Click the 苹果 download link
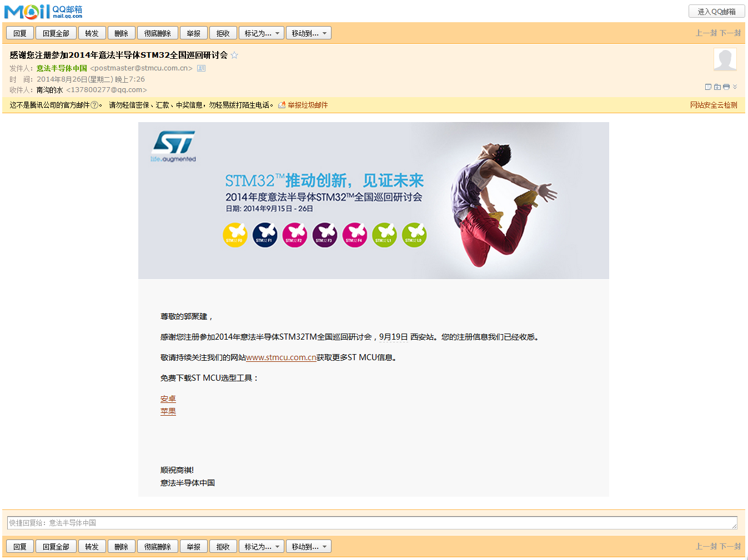 (168, 411)
